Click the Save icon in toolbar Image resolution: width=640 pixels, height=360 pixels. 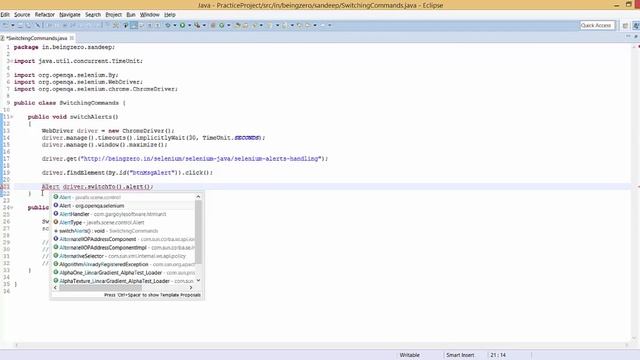[x=20, y=25]
